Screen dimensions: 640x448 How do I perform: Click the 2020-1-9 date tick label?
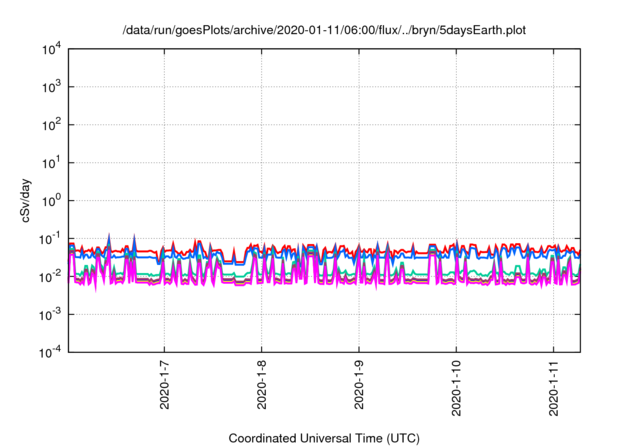point(359,384)
